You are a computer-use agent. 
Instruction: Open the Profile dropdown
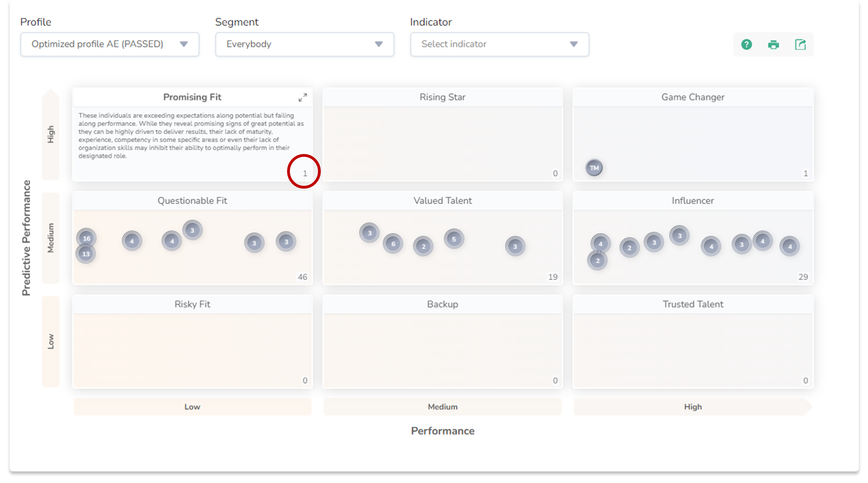110,44
